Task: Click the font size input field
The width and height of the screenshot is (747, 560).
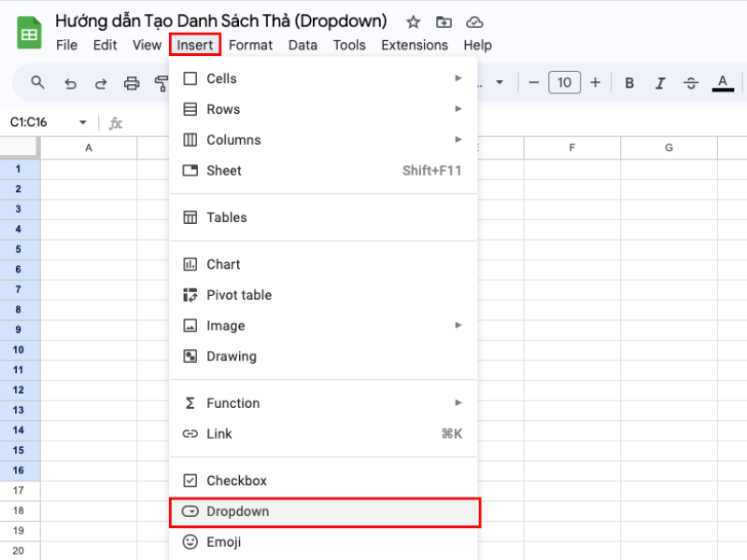Action: coord(564,83)
